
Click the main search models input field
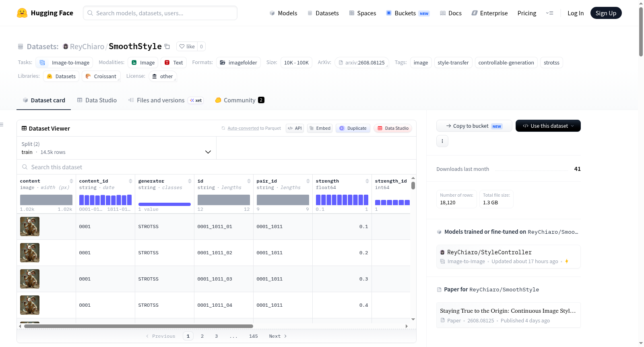160,13
